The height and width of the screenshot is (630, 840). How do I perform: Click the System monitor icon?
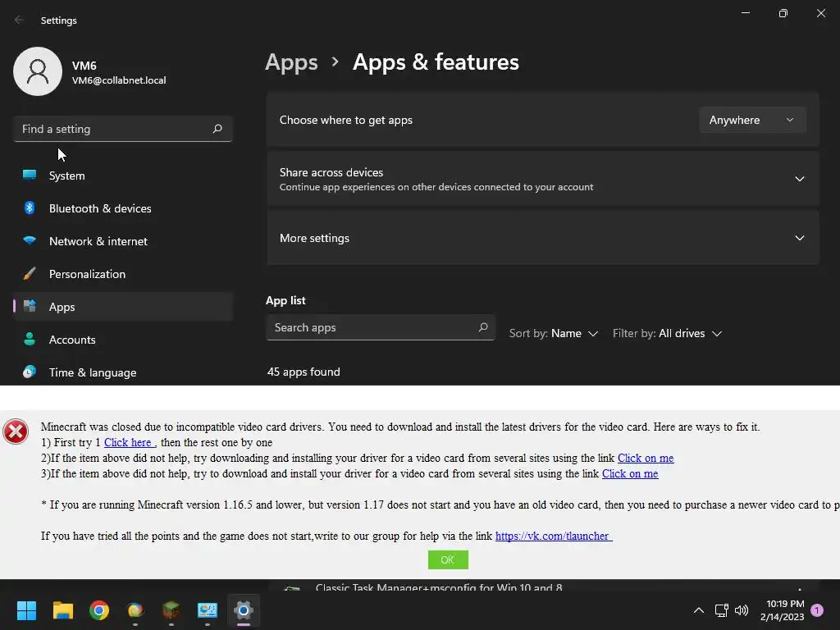click(x=30, y=175)
